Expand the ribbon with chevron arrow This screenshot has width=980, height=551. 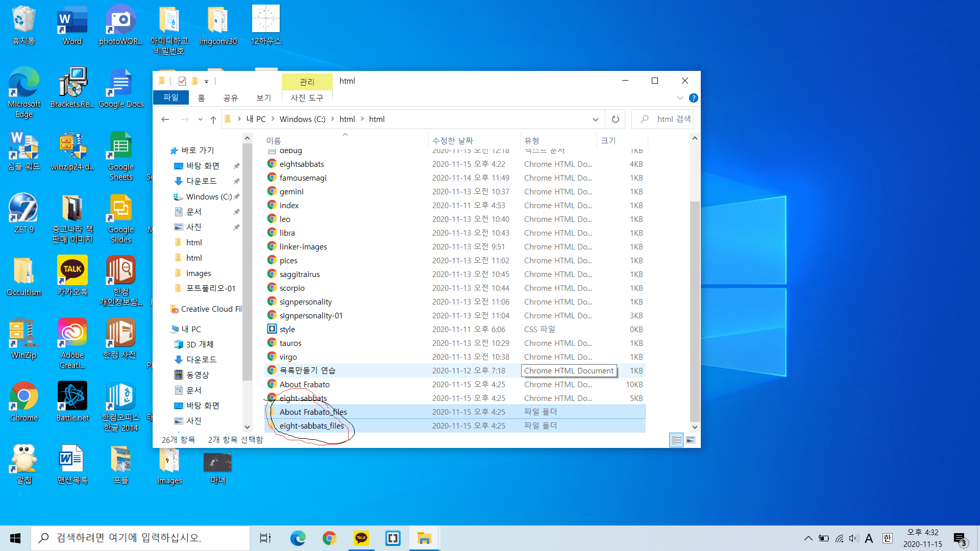click(x=680, y=98)
